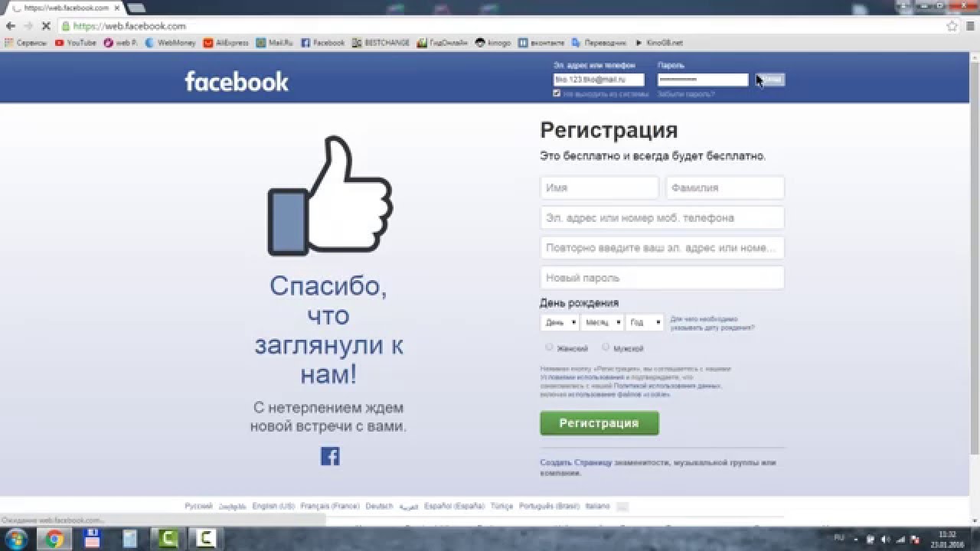Open first green Camtasia icon on taskbar
Viewport: 980px width, 551px height.
167,539
